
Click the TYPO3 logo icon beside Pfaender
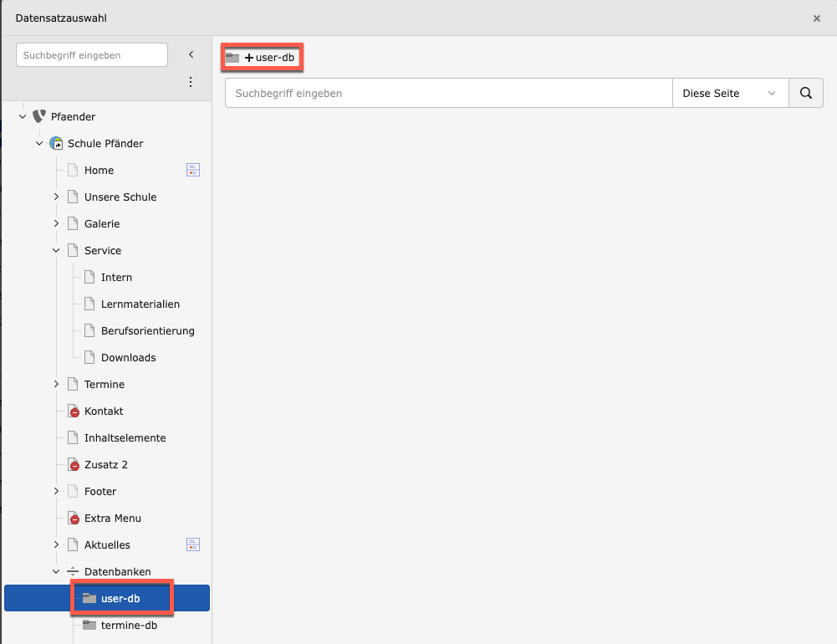coord(39,116)
